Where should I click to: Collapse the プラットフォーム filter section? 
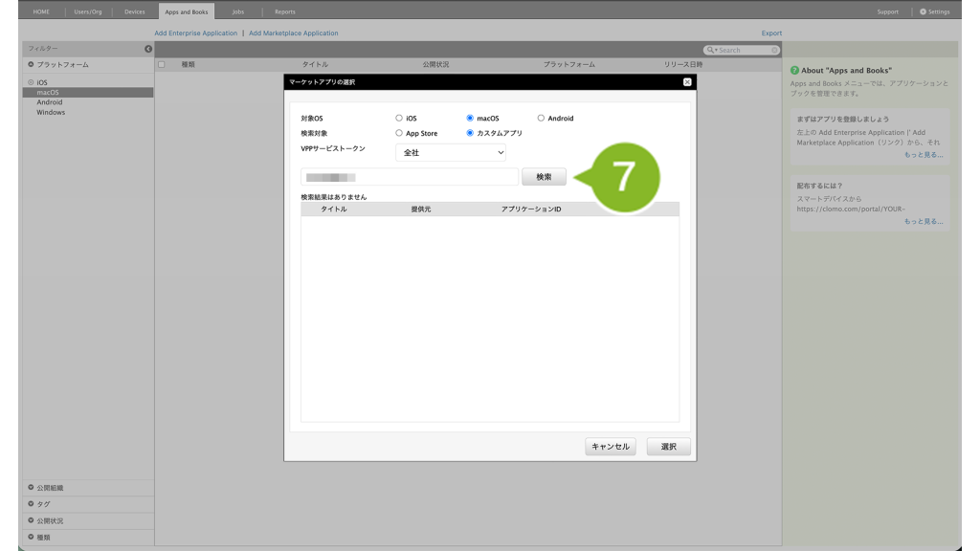[31, 64]
